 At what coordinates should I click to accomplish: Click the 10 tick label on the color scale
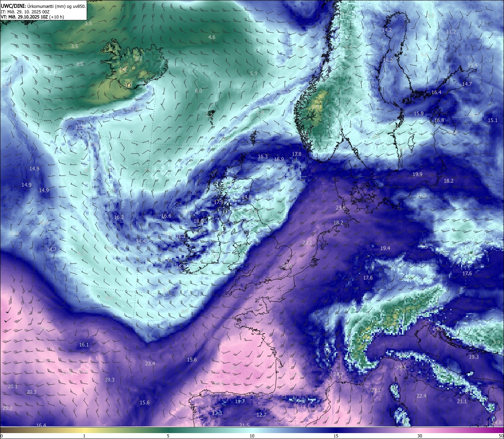[252, 436]
